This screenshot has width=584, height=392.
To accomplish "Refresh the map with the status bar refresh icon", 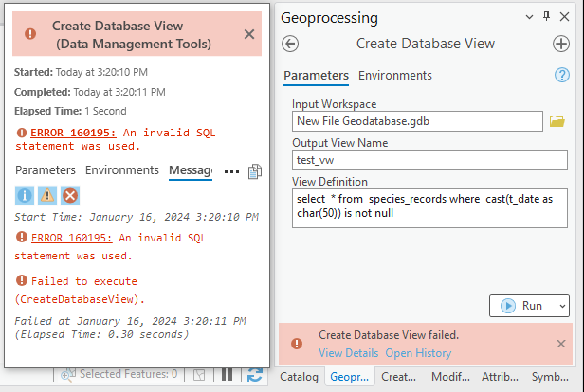I will [x=254, y=375].
